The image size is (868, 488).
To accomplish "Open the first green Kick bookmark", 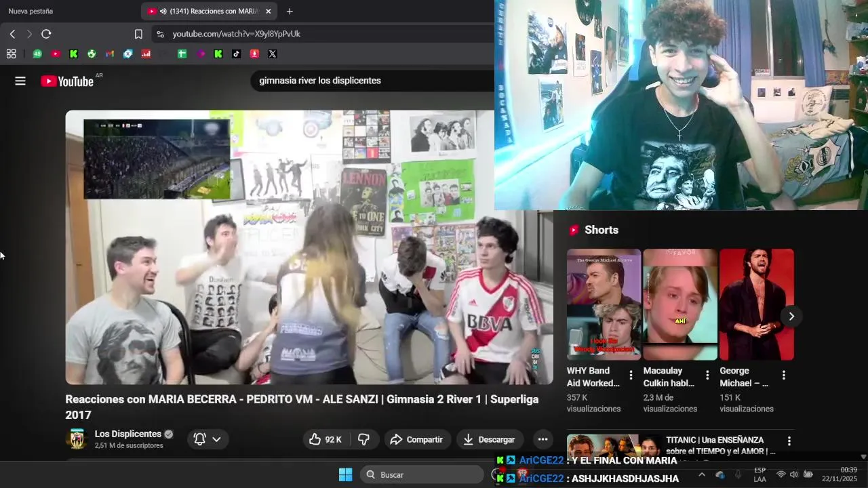I will 74,54.
